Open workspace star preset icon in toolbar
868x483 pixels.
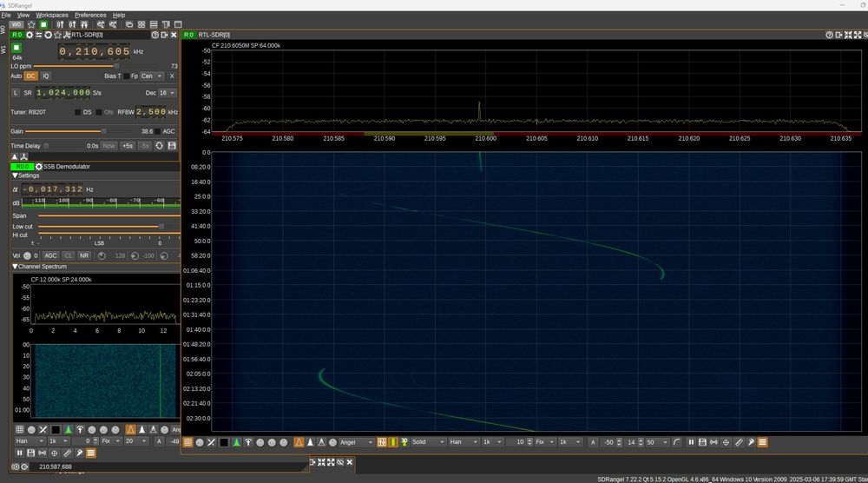point(31,24)
